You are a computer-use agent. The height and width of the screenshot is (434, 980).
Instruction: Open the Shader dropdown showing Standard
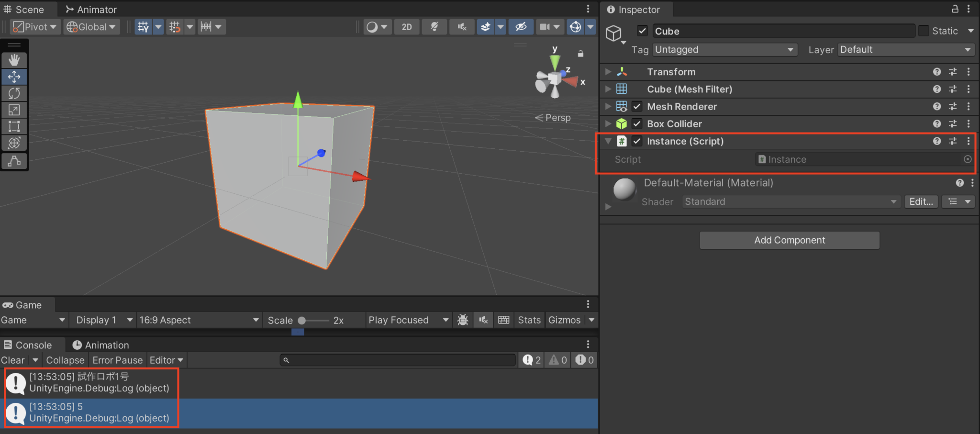(x=791, y=202)
